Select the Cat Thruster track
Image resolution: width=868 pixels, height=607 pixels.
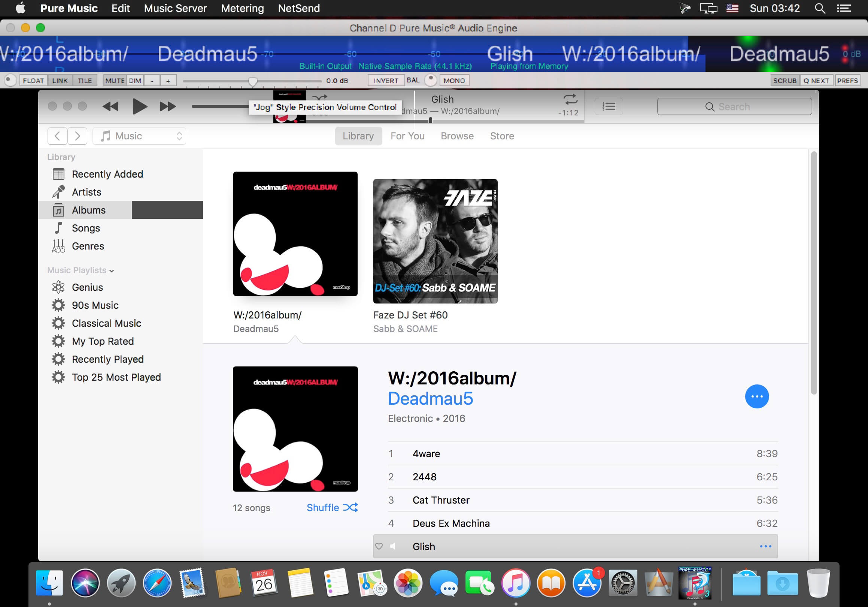tap(583, 500)
